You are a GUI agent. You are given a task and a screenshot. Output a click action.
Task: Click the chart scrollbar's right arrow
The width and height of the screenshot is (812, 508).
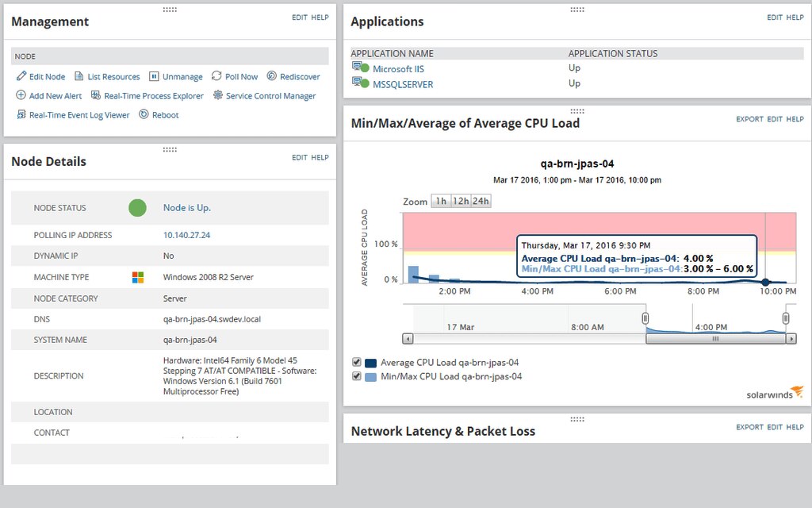click(x=791, y=338)
